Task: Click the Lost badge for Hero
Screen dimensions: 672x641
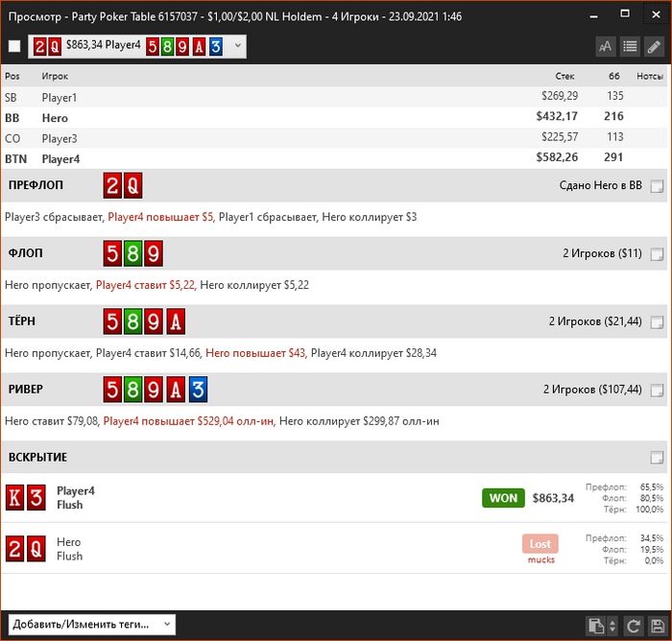Action: [540, 544]
